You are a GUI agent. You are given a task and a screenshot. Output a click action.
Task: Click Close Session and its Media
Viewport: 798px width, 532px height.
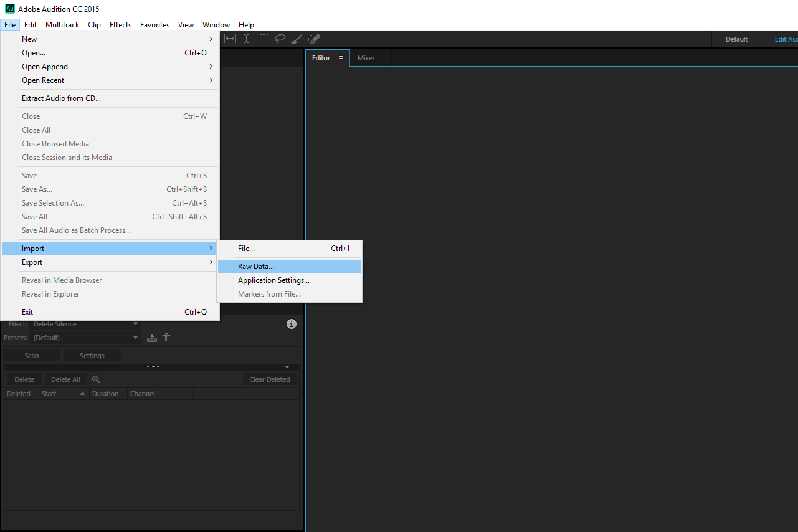coord(111,158)
